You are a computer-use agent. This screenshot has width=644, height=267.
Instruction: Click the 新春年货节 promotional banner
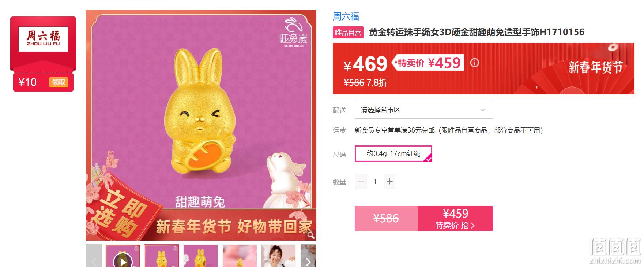pos(595,68)
